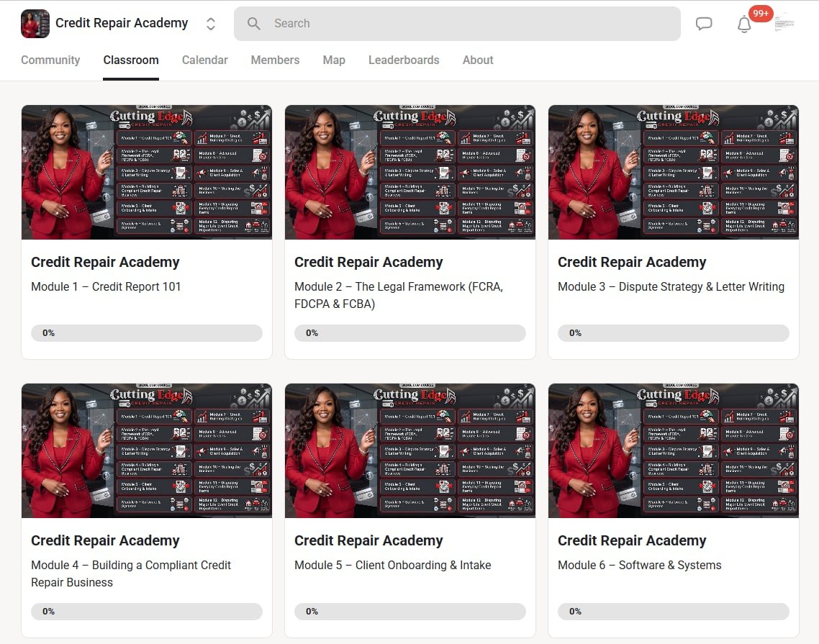Screen dimensions: 819x644
Task: Click Module 4 progress bar showing 0%
Action: coord(147,612)
